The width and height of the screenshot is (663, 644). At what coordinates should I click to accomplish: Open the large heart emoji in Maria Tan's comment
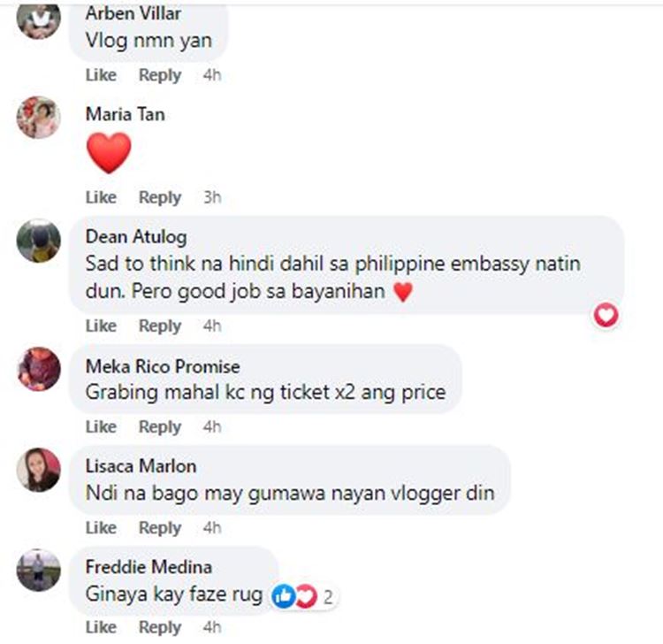tap(109, 153)
